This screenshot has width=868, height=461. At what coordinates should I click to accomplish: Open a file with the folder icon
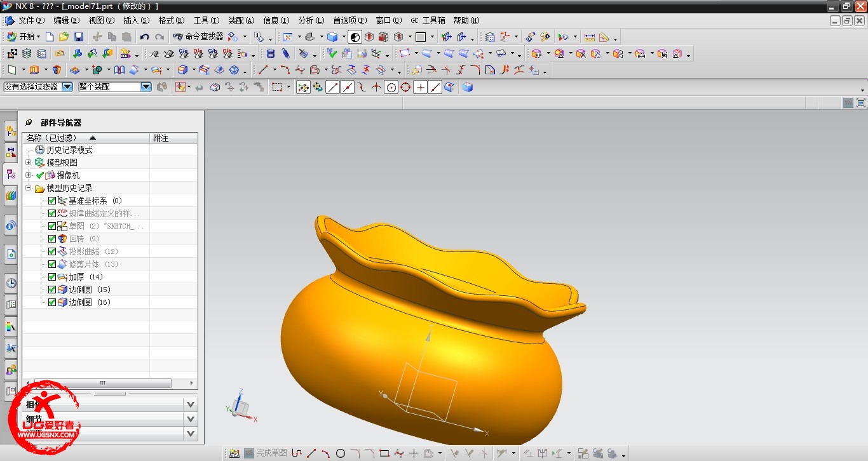click(64, 37)
